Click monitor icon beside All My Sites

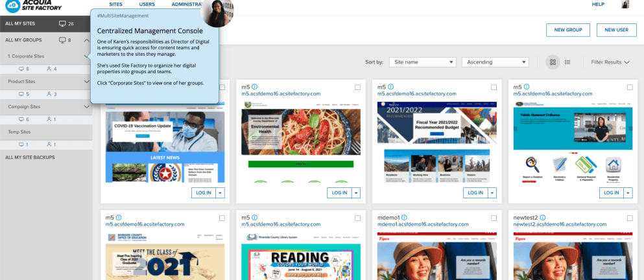(x=62, y=24)
